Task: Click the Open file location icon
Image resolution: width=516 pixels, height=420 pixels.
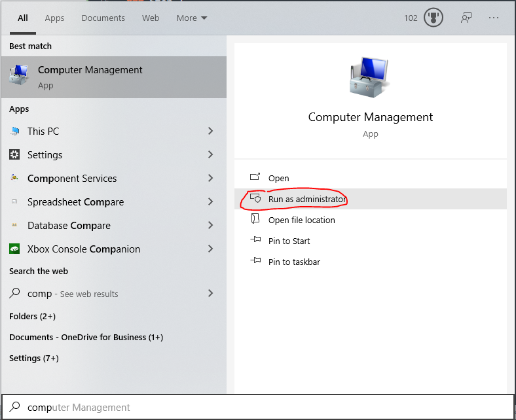Action: 255,219
